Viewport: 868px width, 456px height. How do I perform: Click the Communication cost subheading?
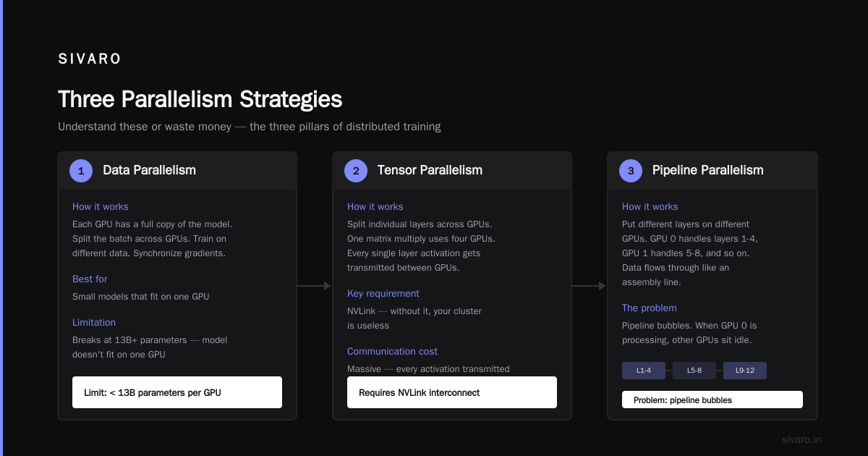[392, 351]
